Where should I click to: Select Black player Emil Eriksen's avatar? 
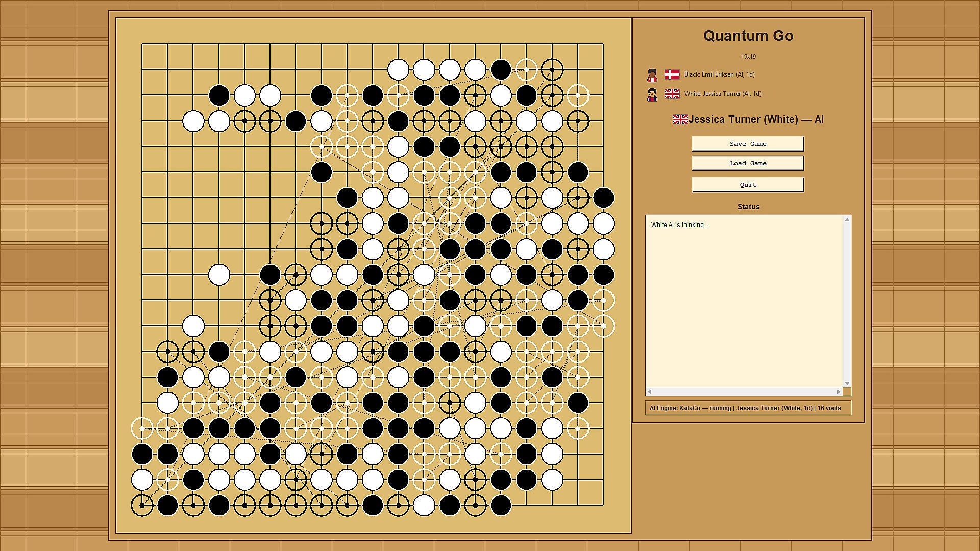[652, 75]
